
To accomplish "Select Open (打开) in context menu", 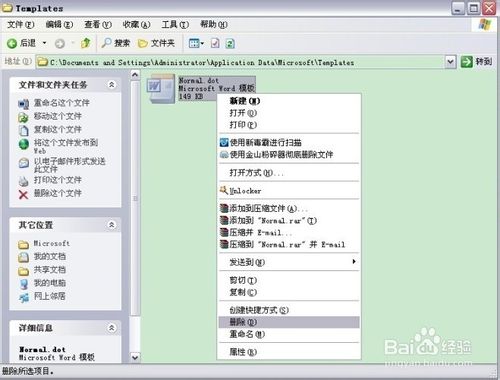I will tap(289, 113).
